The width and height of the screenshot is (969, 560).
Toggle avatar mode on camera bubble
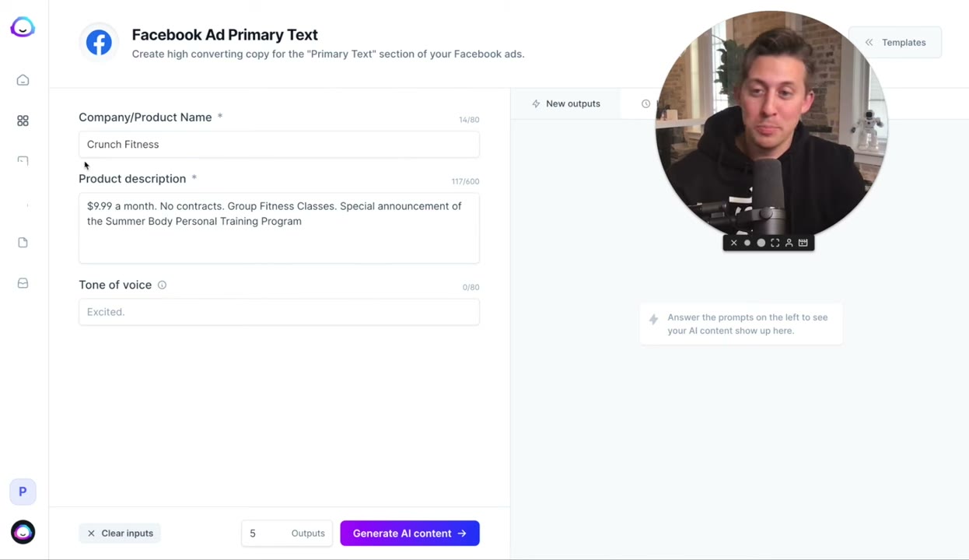tap(789, 243)
